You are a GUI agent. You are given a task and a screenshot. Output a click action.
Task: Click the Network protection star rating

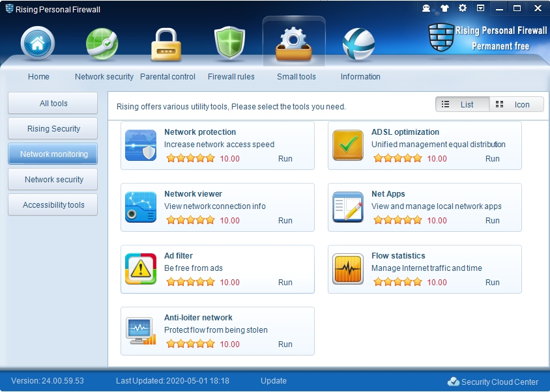click(190, 158)
